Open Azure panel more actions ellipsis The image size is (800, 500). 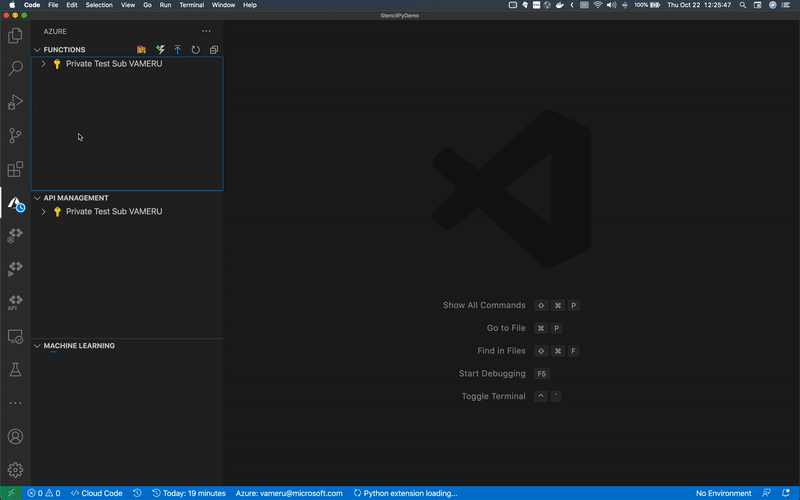click(x=206, y=31)
